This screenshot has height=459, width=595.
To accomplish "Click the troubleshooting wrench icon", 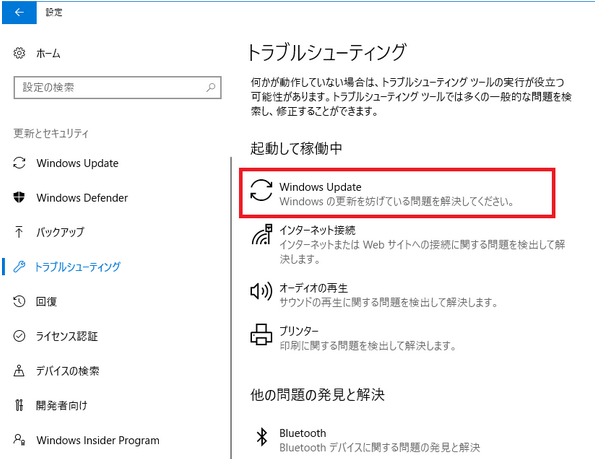I will coord(19,267).
